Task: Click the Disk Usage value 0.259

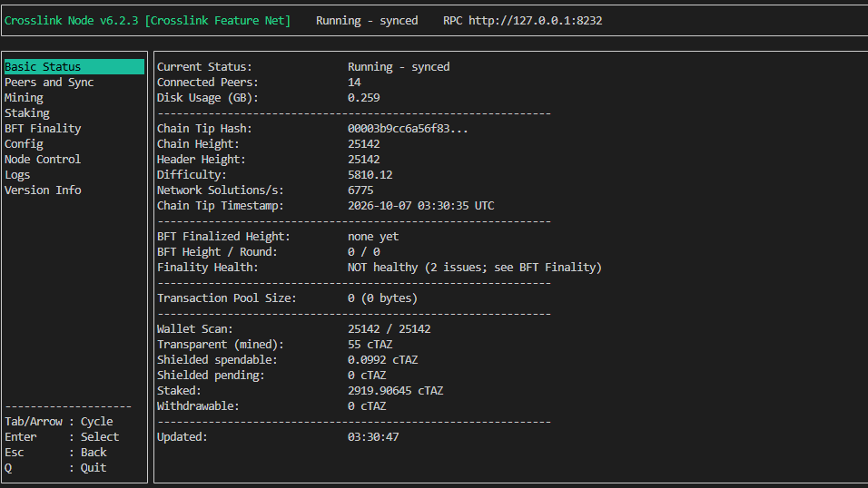Action: pos(364,97)
